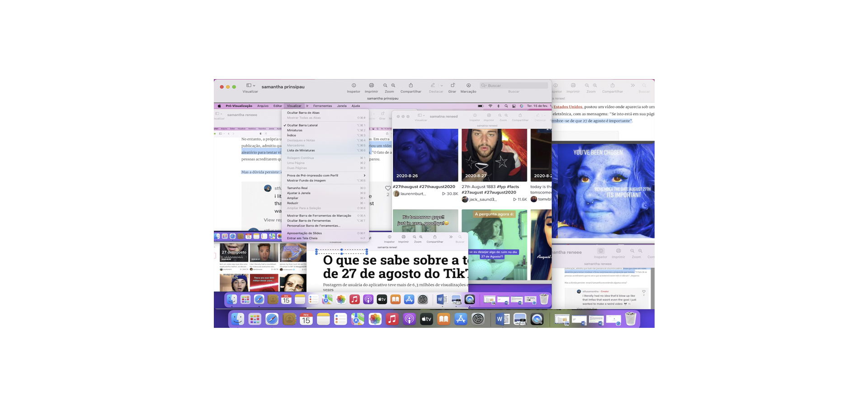
Task: Open the Editar menu
Action: (x=278, y=106)
